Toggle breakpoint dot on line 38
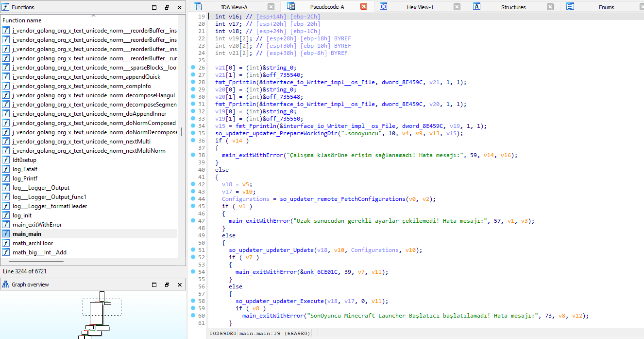Viewport: 644px width, 339px height. 193,155
